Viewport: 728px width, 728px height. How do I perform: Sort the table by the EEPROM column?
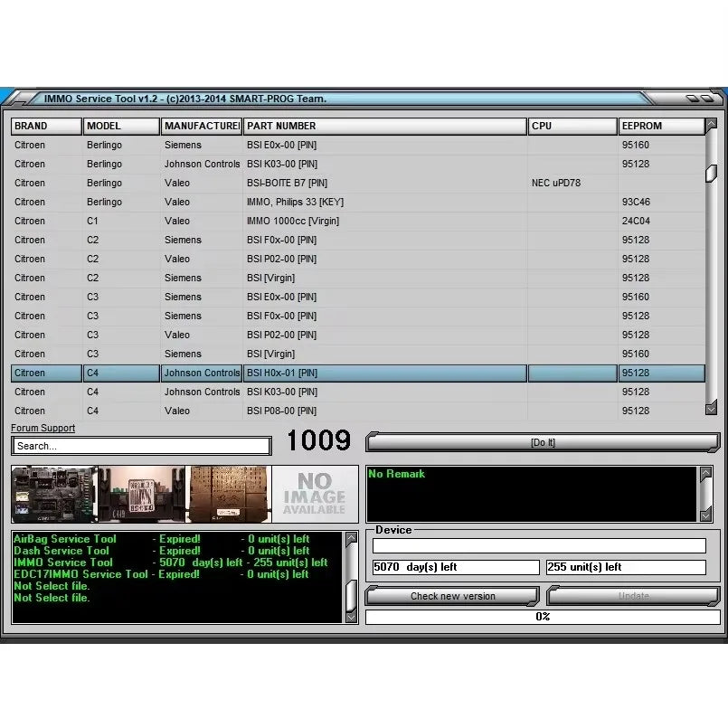(662, 126)
